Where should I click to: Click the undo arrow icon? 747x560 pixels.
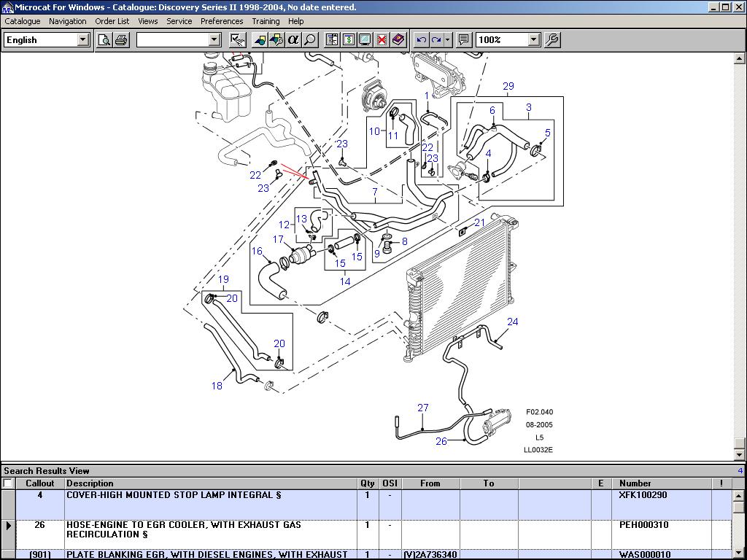[x=421, y=39]
